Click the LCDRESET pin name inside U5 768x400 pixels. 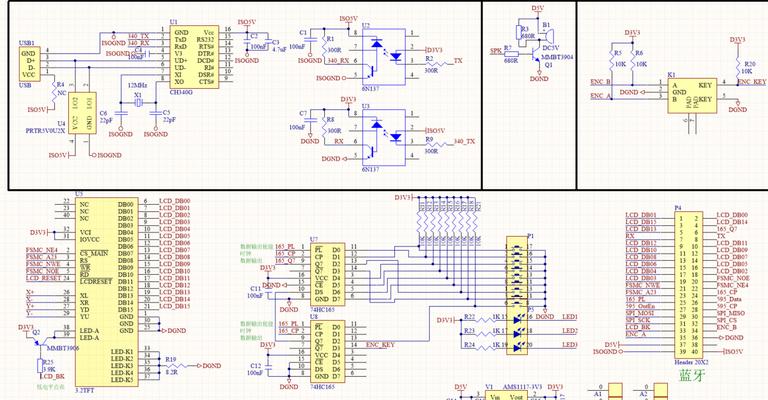(96, 282)
